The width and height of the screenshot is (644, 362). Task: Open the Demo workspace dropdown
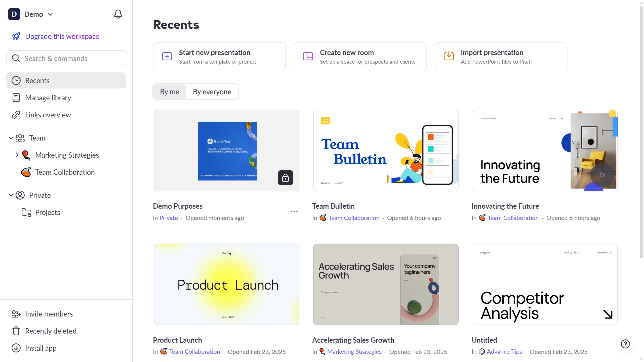click(50, 14)
